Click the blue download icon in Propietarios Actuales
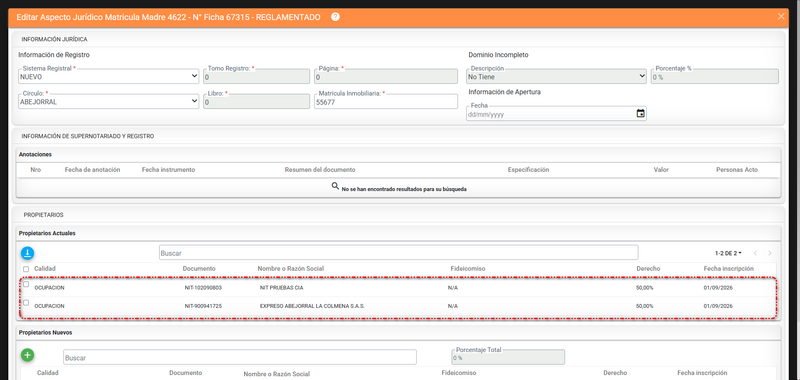The height and width of the screenshot is (380, 800). (x=28, y=253)
